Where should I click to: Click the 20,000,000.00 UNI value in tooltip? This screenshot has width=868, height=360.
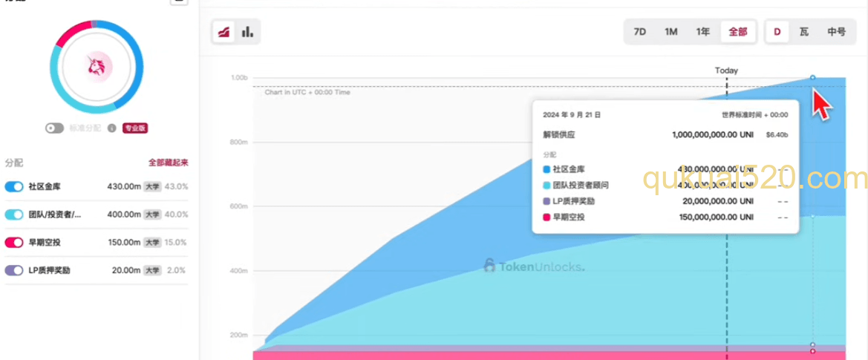[719, 201]
